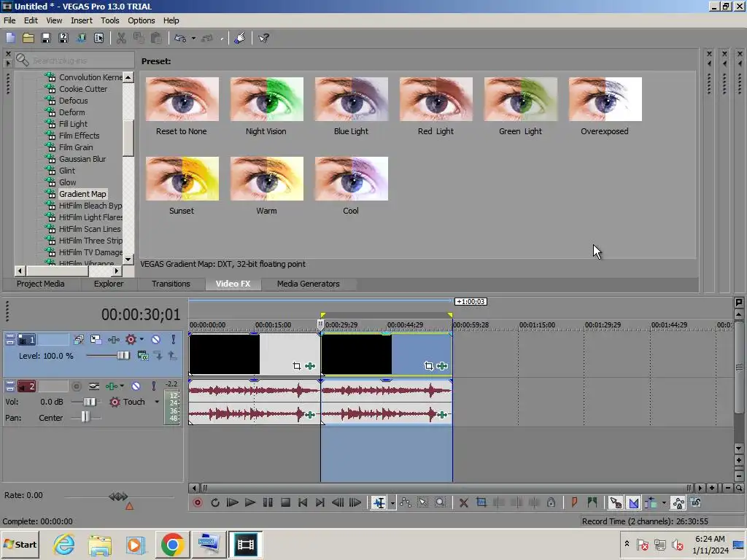Arm audio track 2 for record
This screenshot has height=560, width=747.
click(76, 386)
